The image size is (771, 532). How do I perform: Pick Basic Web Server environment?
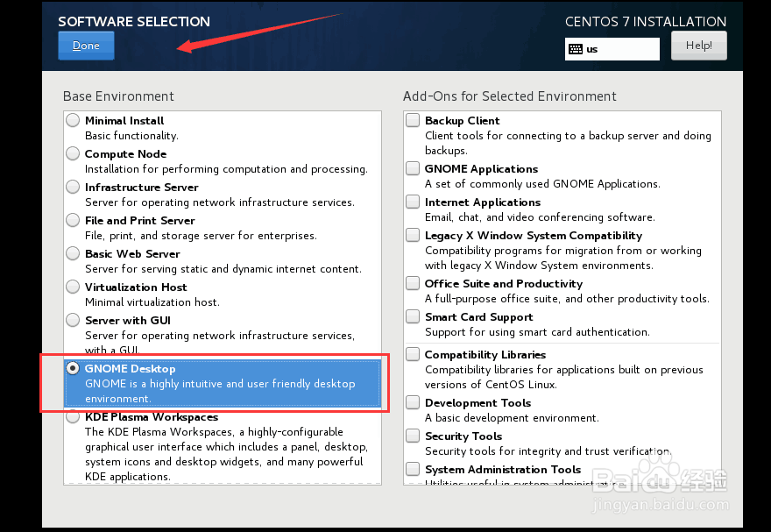pyautogui.click(x=73, y=254)
